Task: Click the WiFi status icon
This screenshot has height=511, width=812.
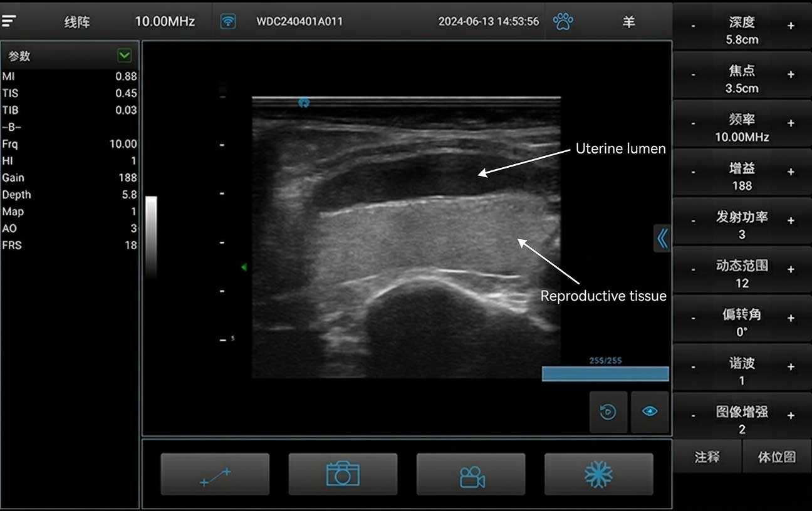Action: [x=227, y=21]
